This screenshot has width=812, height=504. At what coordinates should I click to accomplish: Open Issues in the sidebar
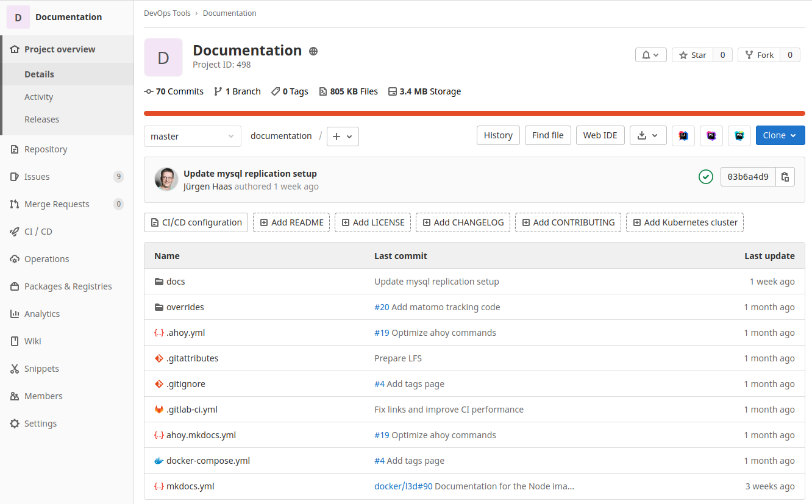(37, 177)
